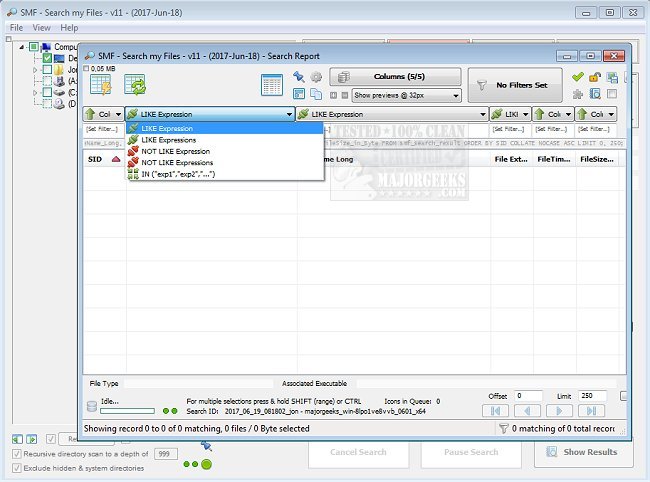Image resolution: width=650 pixels, height=482 pixels.
Task: Toggle the D: drive checkbox in tree
Action: click(x=47, y=103)
